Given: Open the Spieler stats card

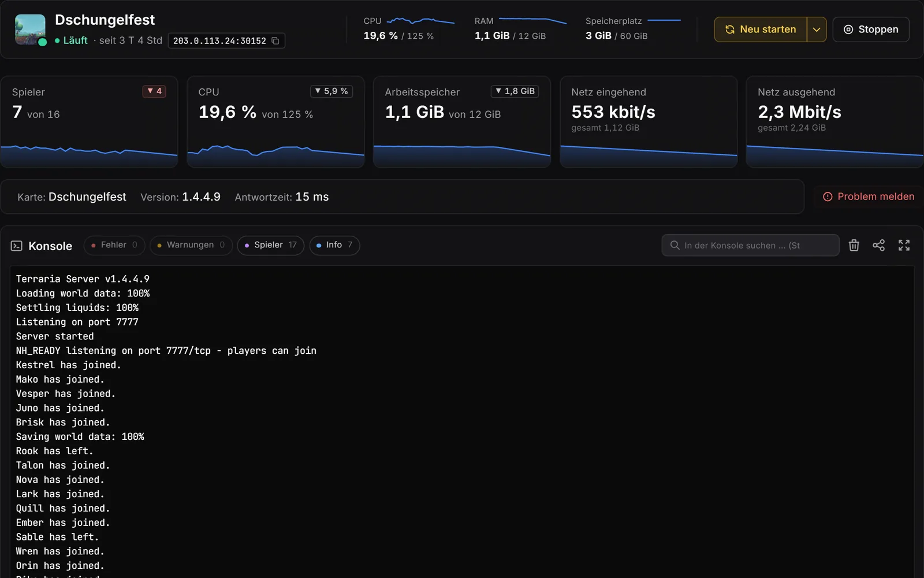Looking at the screenshot, I should pyautogui.click(x=89, y=122).
